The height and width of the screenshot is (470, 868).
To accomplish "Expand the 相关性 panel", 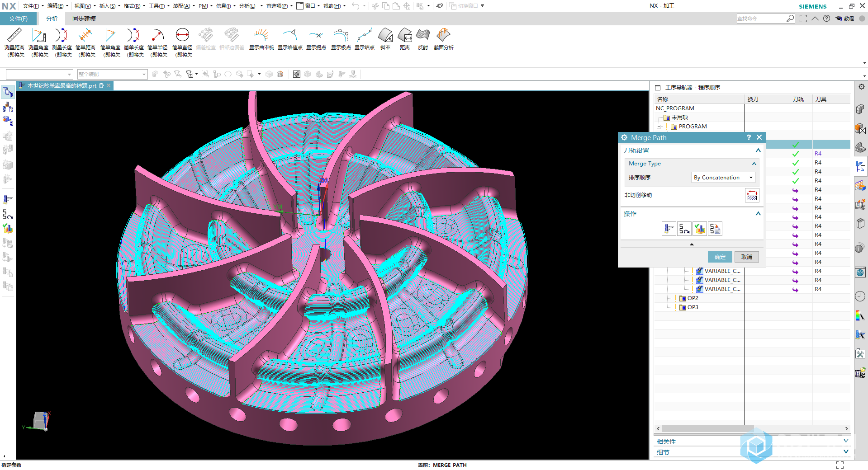I will click(846, 441).
